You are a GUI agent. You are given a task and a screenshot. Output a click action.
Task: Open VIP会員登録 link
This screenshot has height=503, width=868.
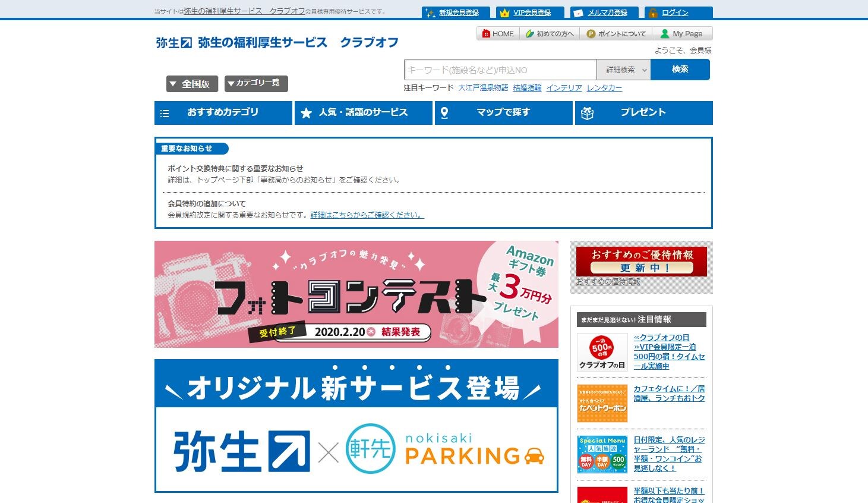532,12
